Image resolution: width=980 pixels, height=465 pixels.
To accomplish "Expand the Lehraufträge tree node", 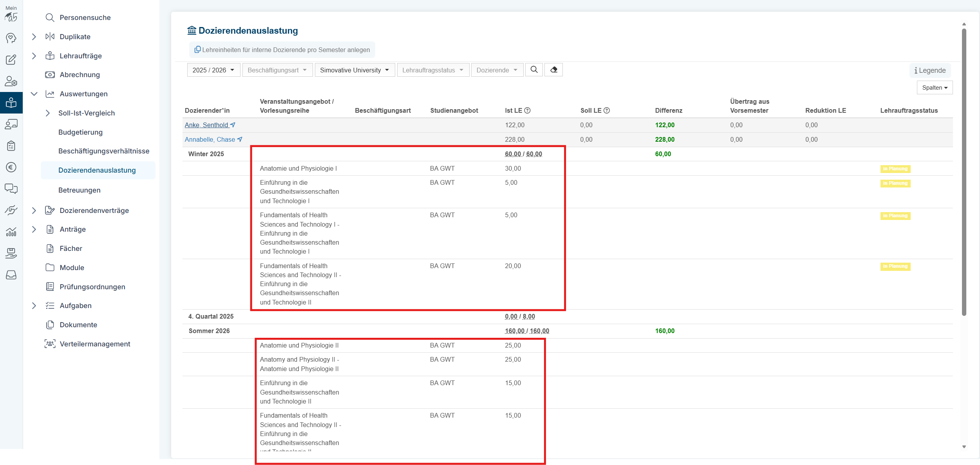I will [34, 56].
